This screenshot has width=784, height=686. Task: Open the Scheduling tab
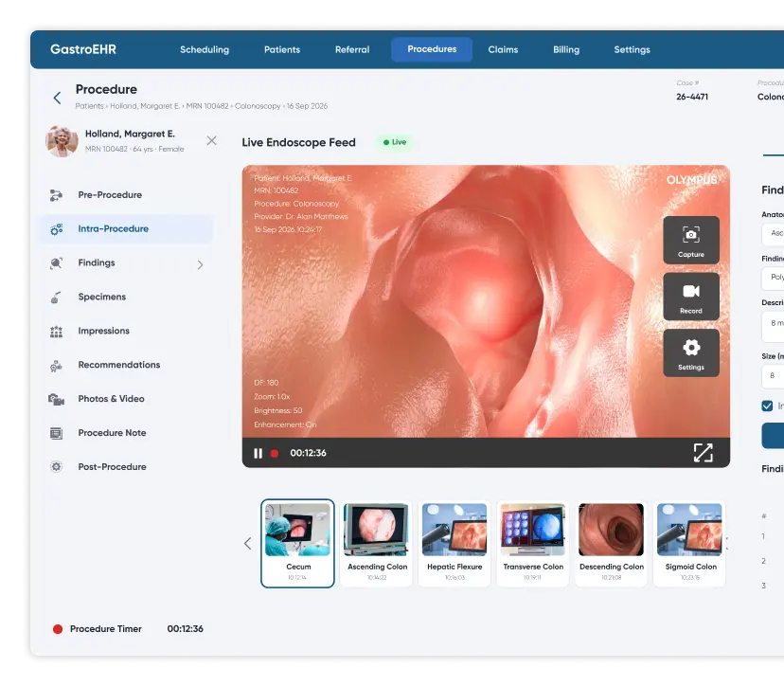tap(205, 49)
